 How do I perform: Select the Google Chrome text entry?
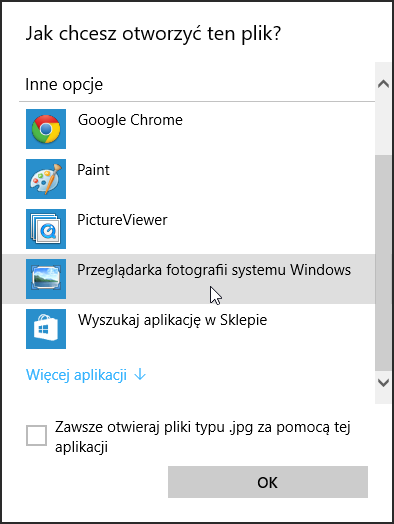coord(130,120)
